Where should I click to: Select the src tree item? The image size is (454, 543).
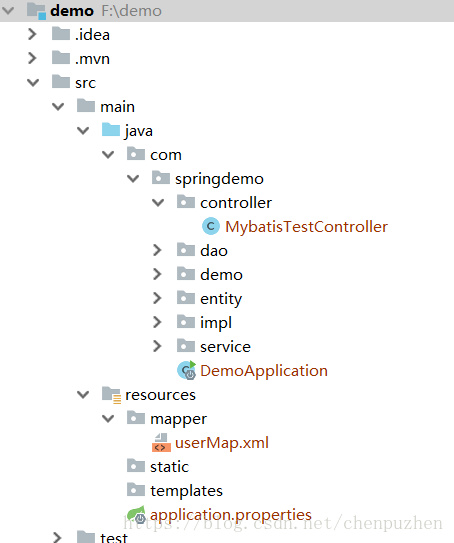(x=85, y=83)
